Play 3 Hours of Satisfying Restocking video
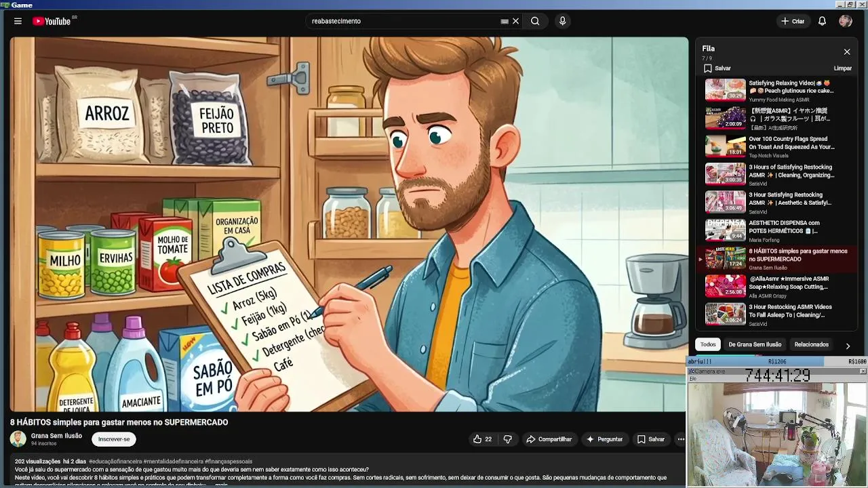The width and height of the screenshot is (868, 488). tap(776, 174)
